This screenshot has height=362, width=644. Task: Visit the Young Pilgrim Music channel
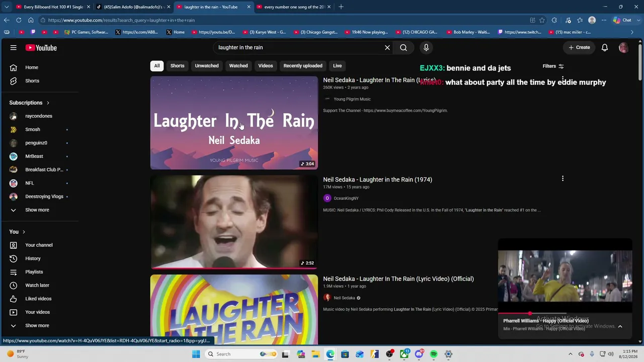click(x=352, y=100)
